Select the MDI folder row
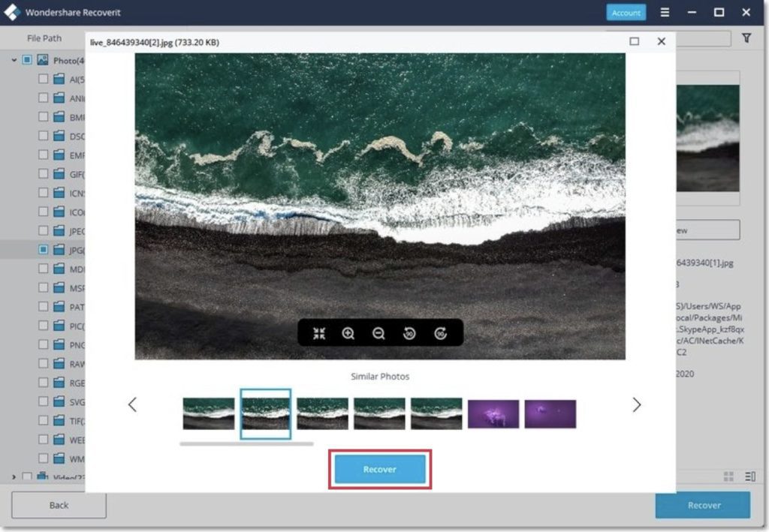Screen dimensions: 769x532 [43, 269]
